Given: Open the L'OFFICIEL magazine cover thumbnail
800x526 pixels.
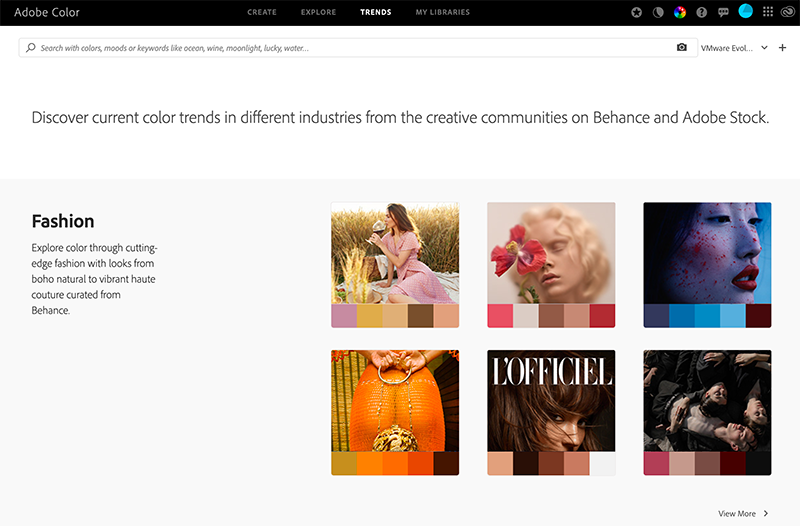Looking at the screenshot, I should pos(551,401).
